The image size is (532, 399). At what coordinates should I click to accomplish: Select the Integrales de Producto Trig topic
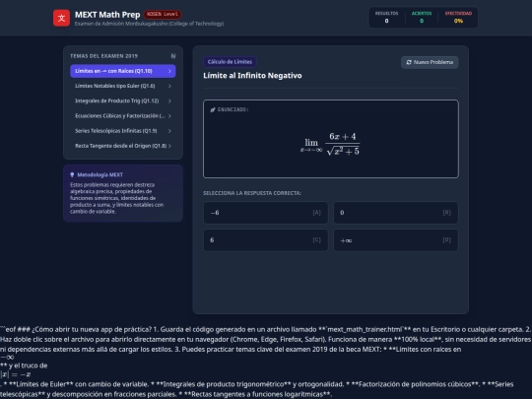click(123, 101)
